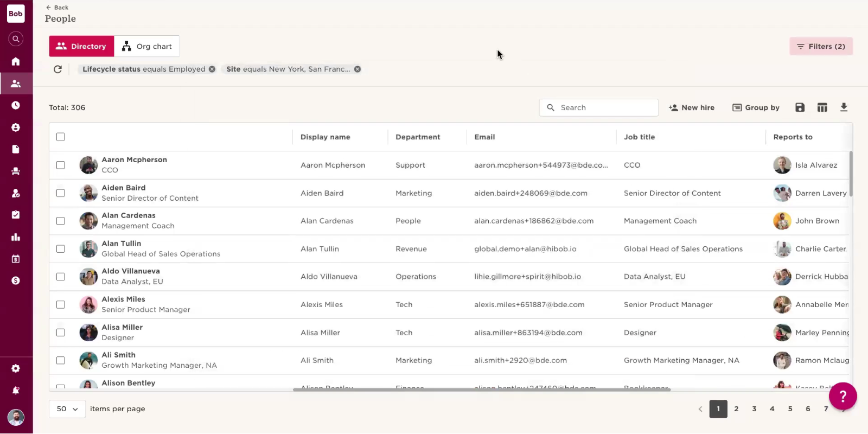Viewport: 868px width, 434px height.
Task: Remove the Lifecycle status filter chip
Action: coord(212,69)
